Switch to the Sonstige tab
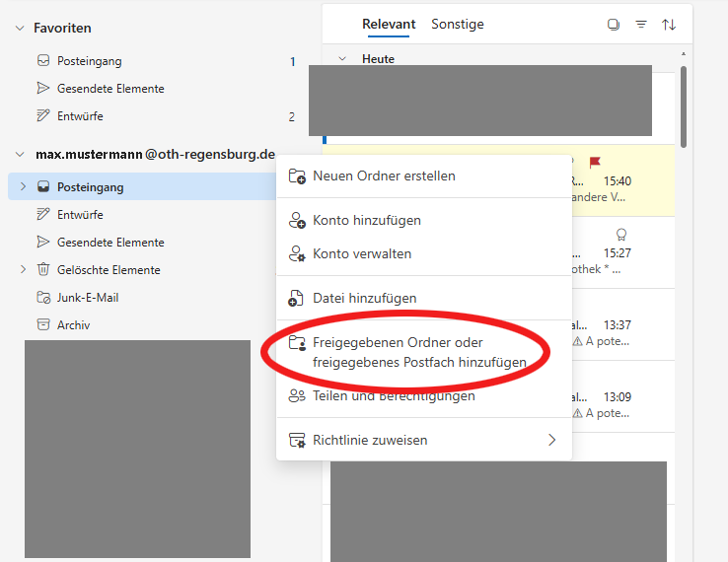 point(457,25)
